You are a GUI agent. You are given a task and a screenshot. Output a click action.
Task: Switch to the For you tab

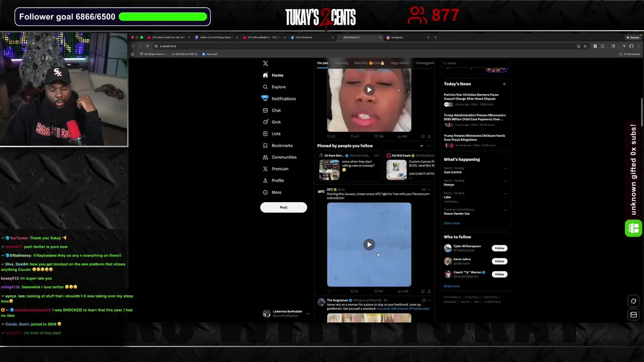point(323,63)
